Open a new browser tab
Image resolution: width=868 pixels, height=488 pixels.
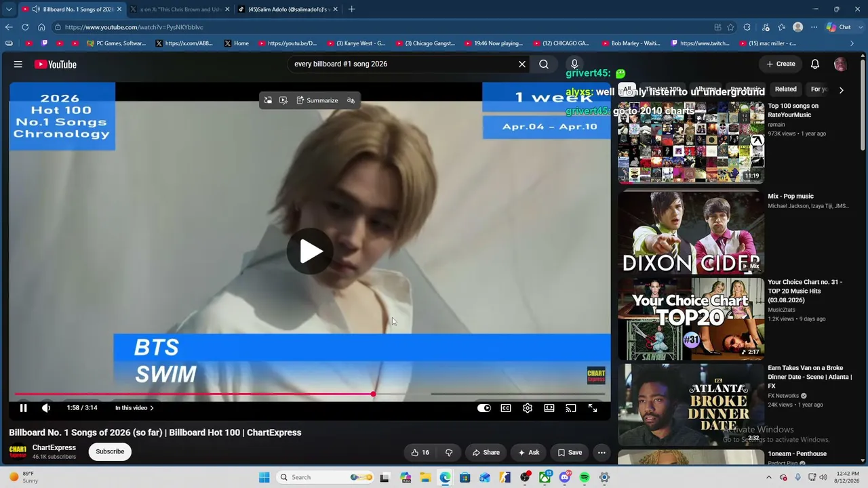coord(353,9)
